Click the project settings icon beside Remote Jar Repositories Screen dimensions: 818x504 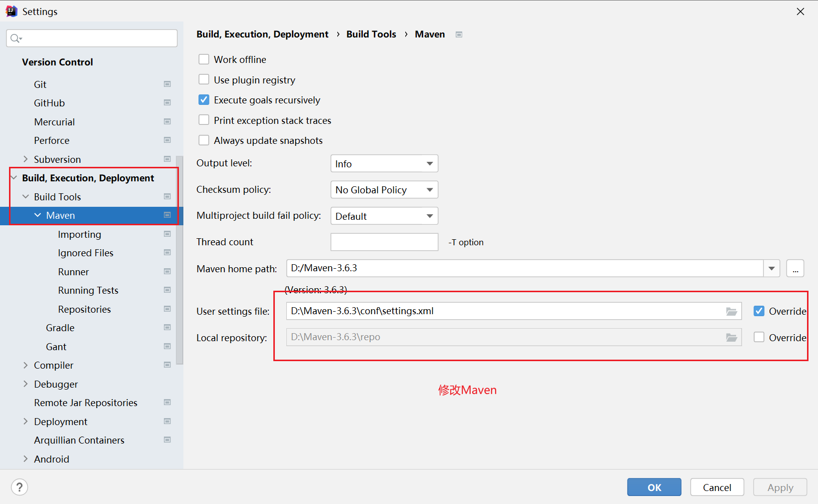click(167, 403)
